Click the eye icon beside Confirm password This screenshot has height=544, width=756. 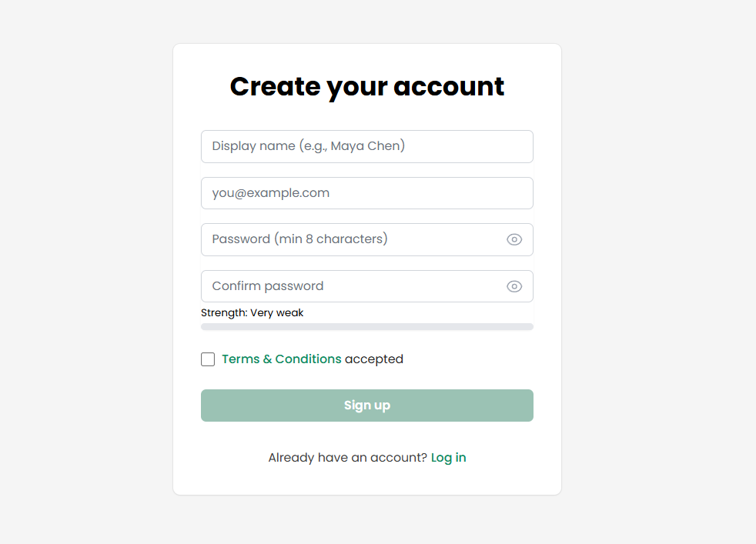click(514, 285)
